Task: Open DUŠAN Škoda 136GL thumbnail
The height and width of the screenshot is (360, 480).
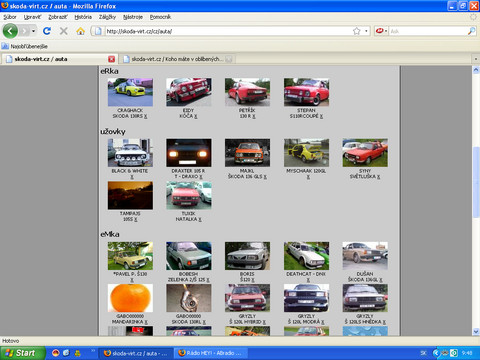Action: [x=365, y=256]
